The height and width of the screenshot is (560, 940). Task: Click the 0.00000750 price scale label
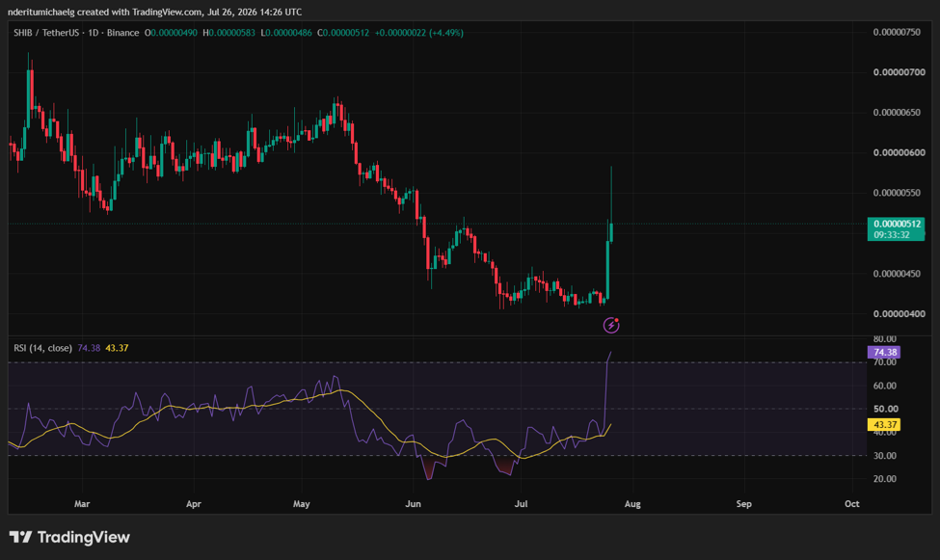(x=897, y=32)
